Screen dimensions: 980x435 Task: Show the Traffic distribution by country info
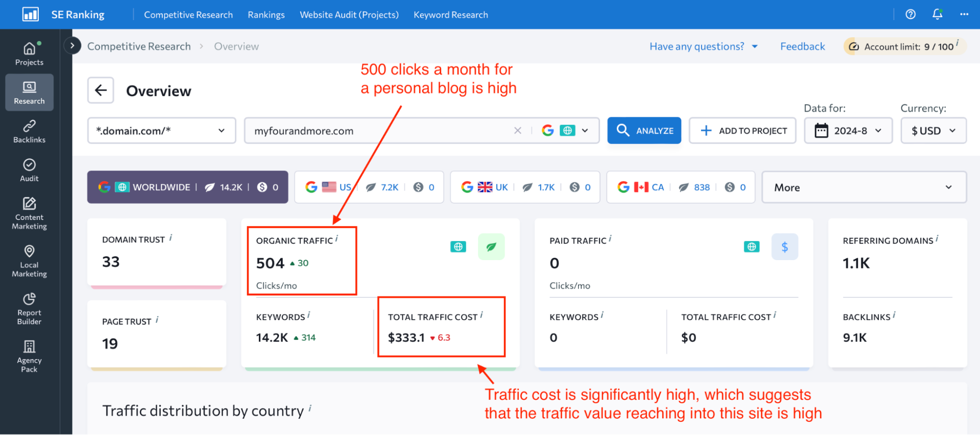(310, 408)
